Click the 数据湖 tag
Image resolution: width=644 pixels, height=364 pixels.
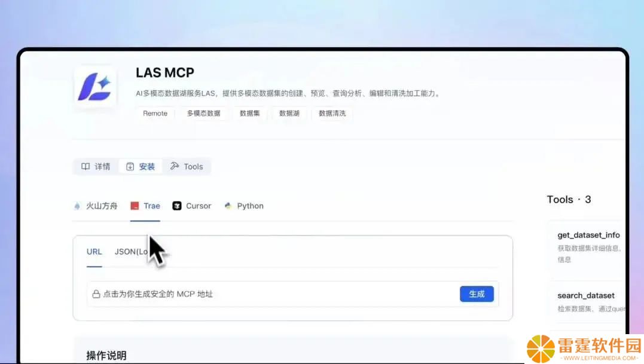(x=289, y=113)
